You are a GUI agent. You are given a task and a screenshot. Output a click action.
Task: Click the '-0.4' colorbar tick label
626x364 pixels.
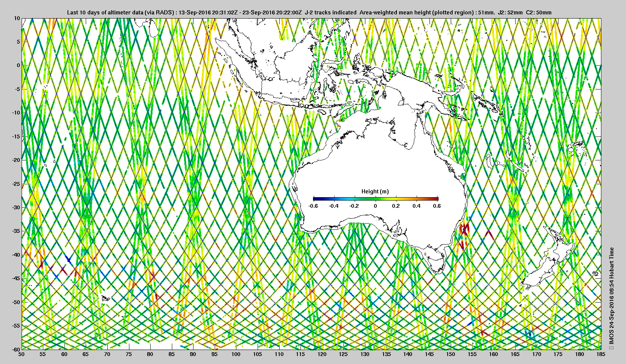334,206
